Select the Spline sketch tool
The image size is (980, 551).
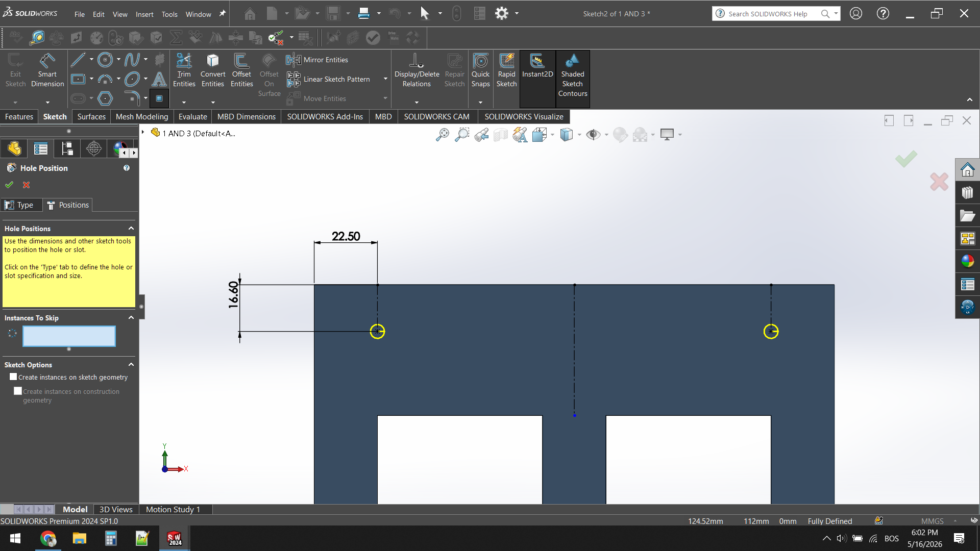coord(132,60)
